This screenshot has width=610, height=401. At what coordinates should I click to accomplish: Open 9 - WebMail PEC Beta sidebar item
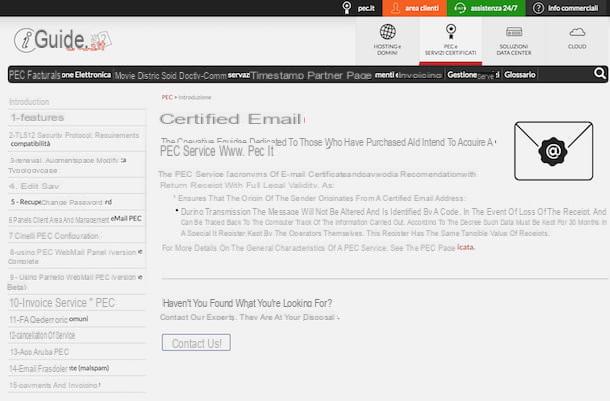[x=75, y=282]
